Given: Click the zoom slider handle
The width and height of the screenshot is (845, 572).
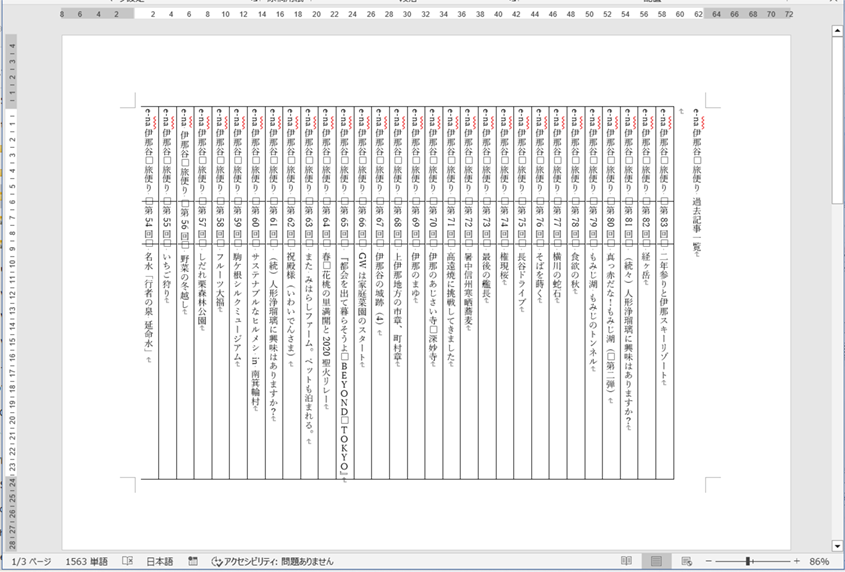Looking at the screenshot, I should 746,562.
